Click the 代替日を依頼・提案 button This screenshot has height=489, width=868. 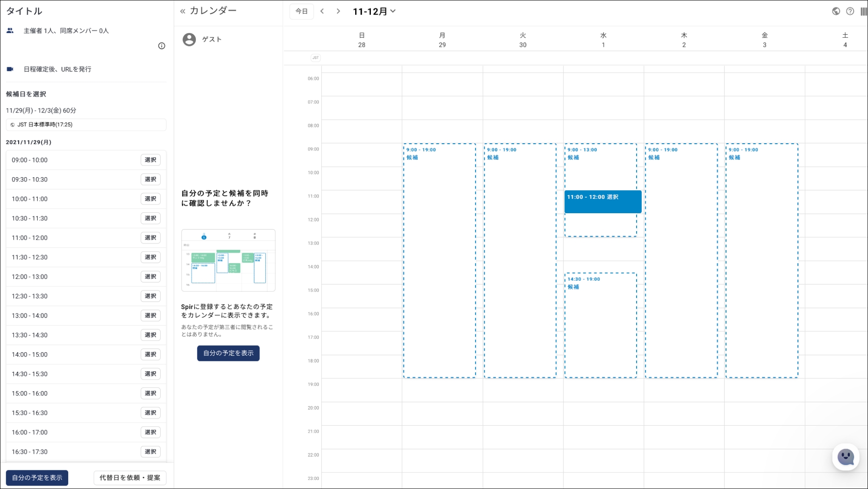(129, 478)
